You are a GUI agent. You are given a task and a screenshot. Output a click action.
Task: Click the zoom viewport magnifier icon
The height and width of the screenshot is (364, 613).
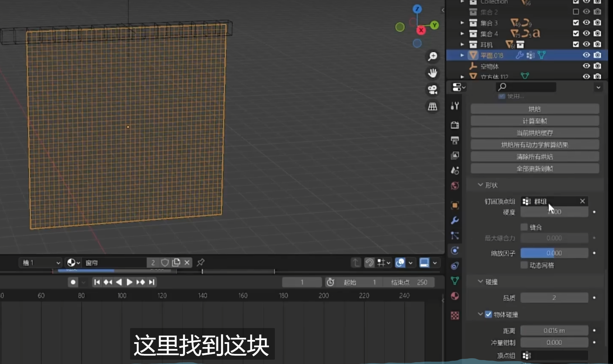(433, 56)
